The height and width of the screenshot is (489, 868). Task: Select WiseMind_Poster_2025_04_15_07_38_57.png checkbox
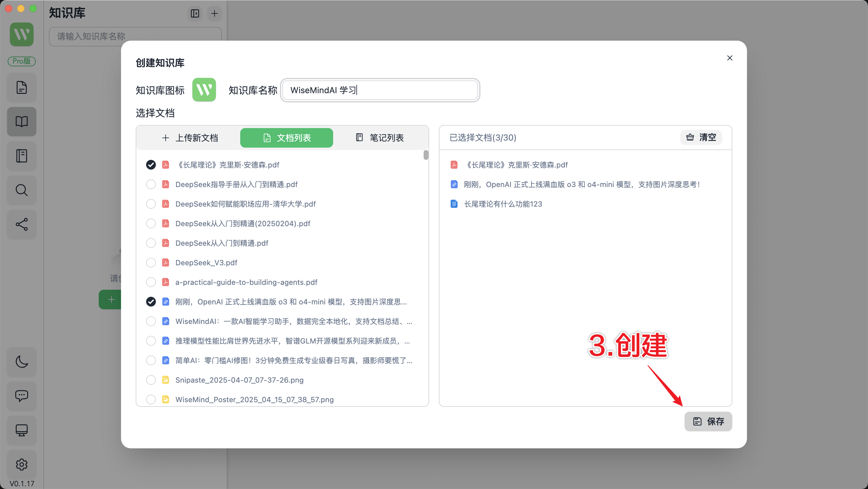click(x=151, y=399)
